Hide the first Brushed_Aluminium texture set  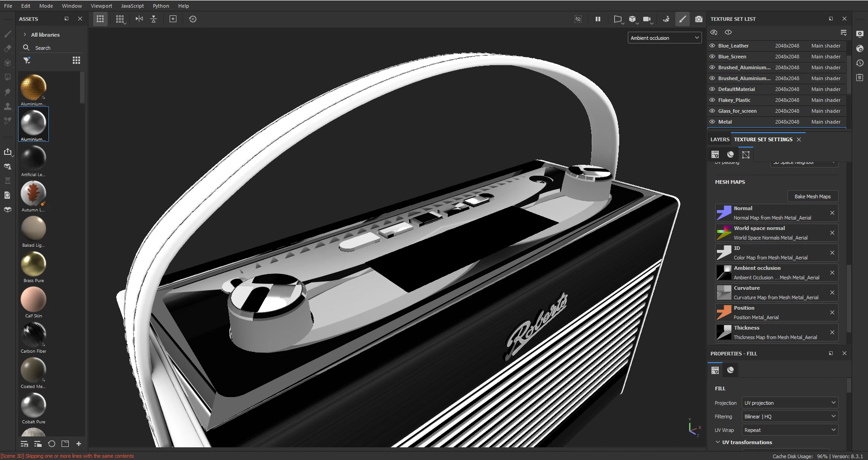pos(712,67)
